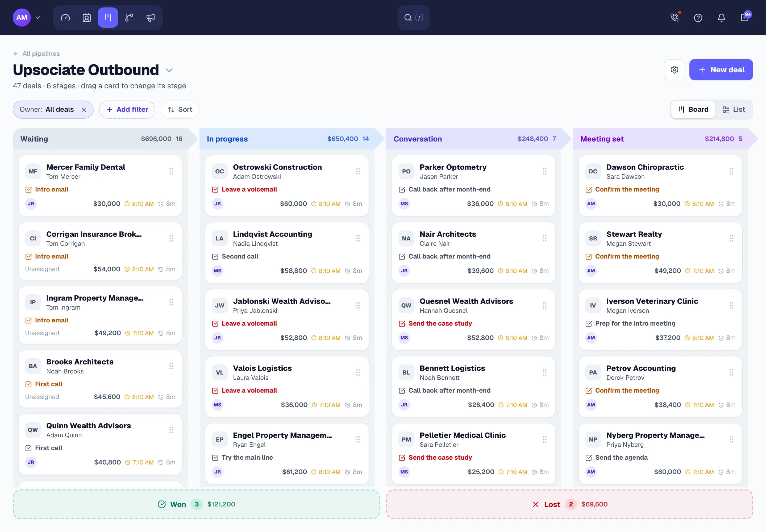Click drag handle on Valois Logistics card
Screen dimensions: 766x532
(x=358, y=372)
